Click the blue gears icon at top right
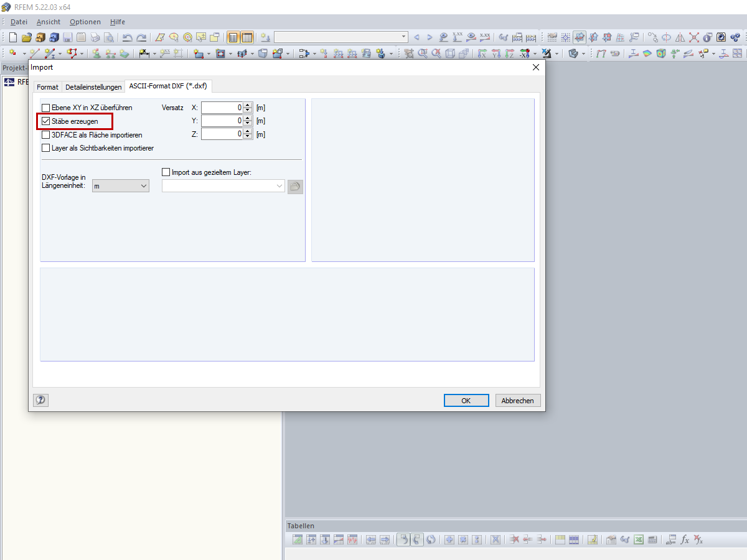 pos(735,37)
